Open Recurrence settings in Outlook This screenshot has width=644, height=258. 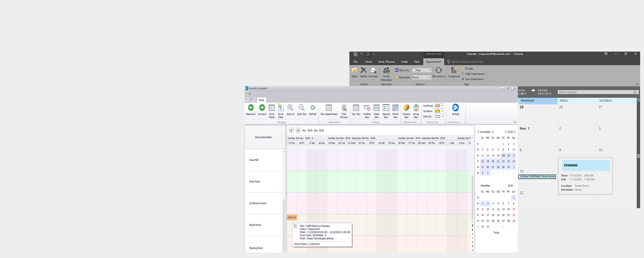439,73
